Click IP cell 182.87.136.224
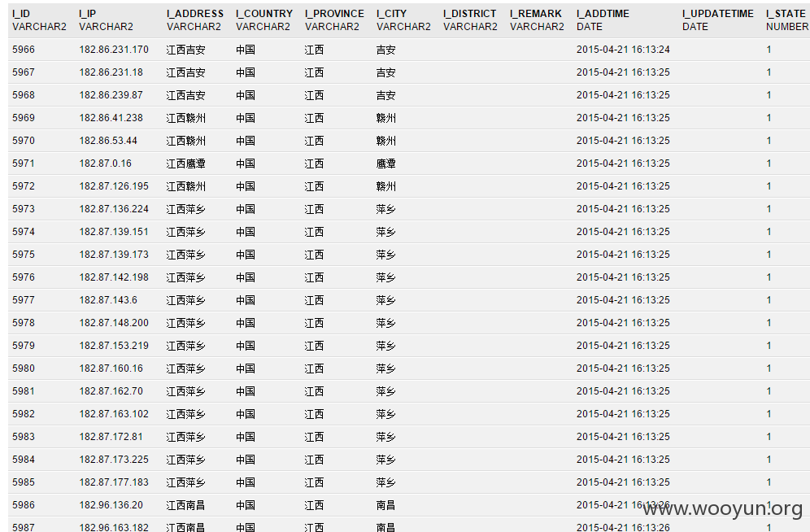The height and width of the screenshot is (532, 810). coord(114,209)
